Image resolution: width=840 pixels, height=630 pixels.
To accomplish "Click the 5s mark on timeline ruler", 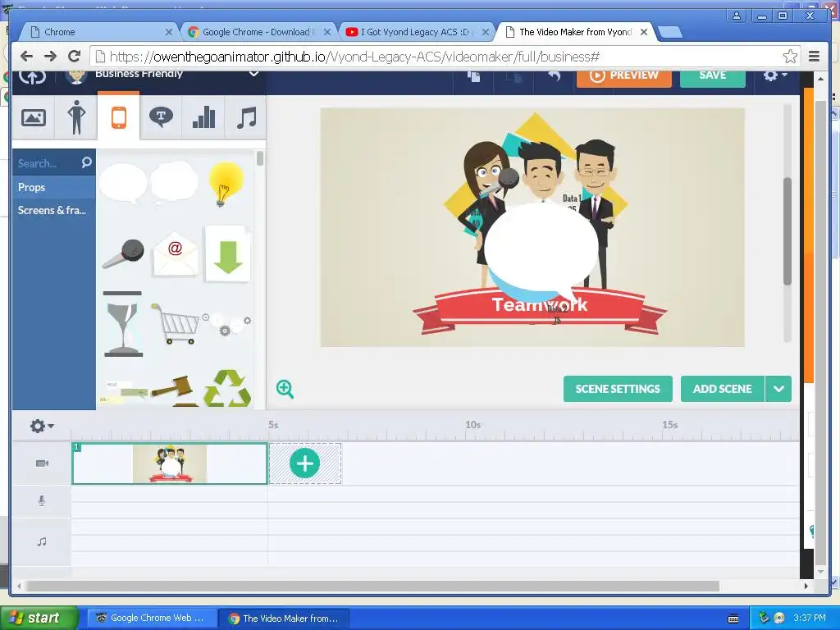I will [x=273, y=424].
